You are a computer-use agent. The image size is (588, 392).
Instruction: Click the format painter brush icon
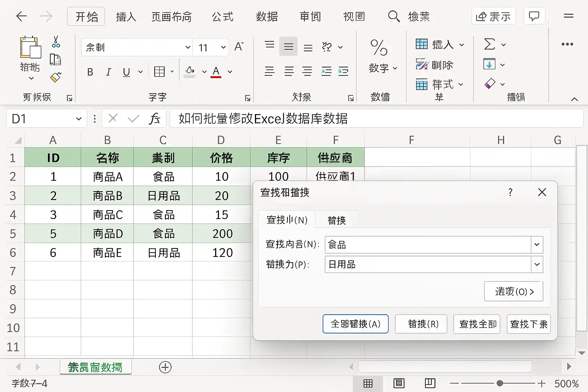point(56,77)
